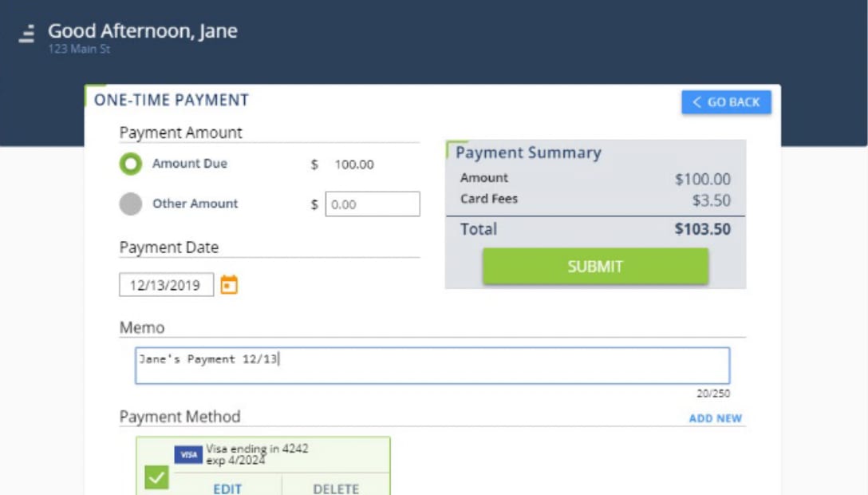Click the 'Good Afternoon, Jane' greeting
The height and width of the screenshot is (495, 868).
143,31
